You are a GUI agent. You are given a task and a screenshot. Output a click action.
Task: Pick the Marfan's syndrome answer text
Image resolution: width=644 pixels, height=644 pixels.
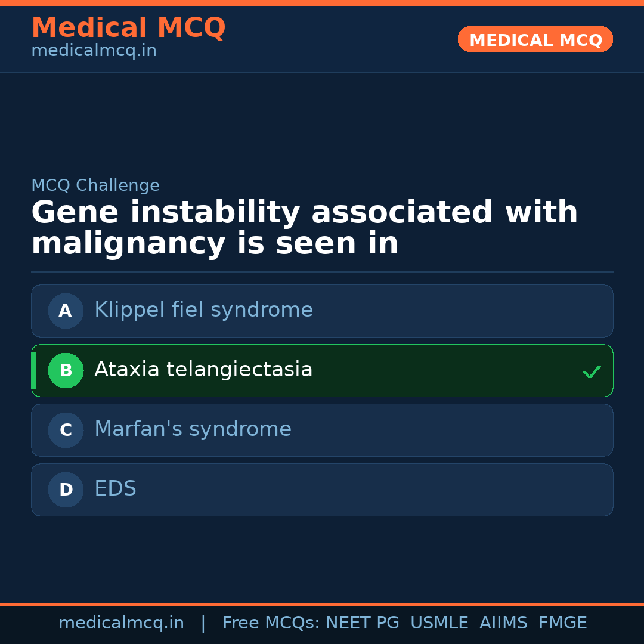[x=193, y=429]
